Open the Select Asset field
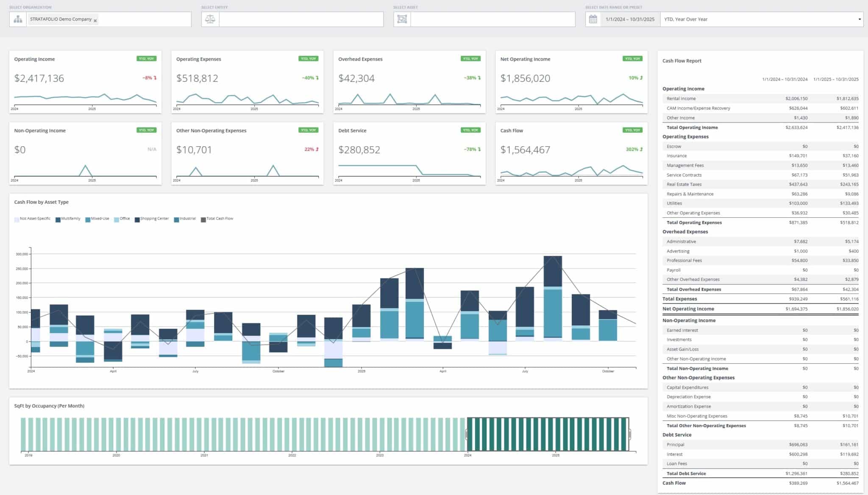 492,19
